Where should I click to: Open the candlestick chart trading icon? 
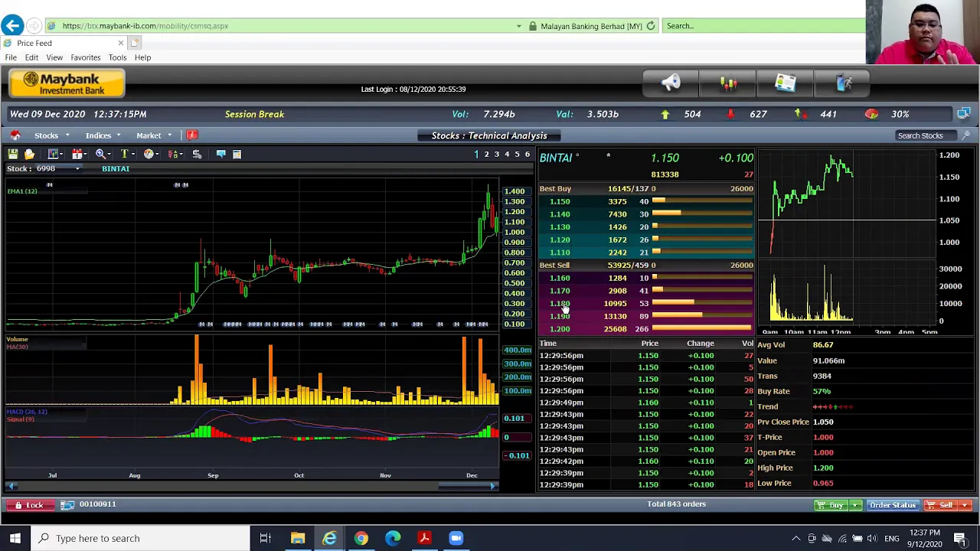728,83
